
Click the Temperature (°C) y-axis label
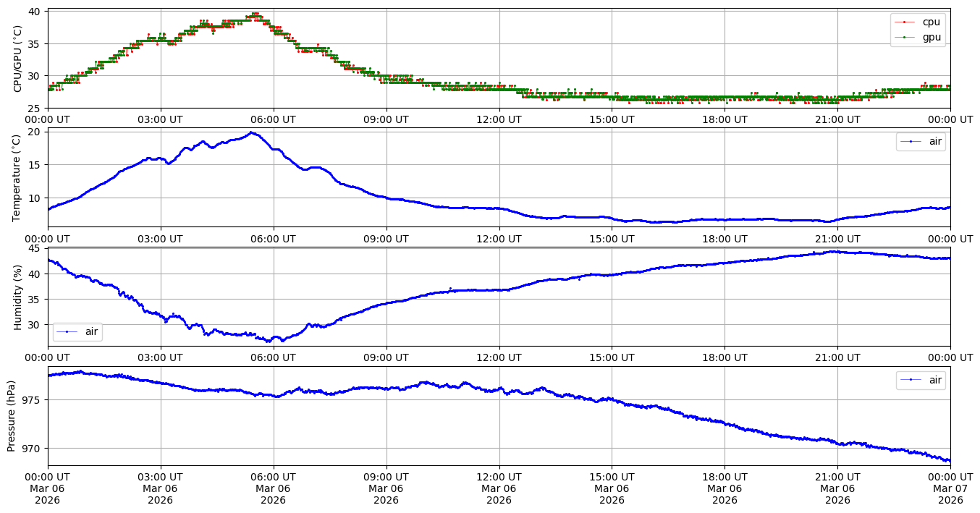18,177
